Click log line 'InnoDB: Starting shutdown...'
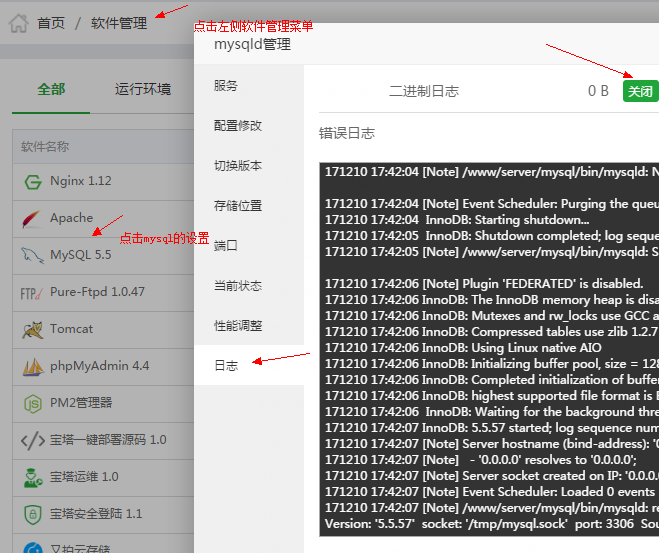The height and width of the screenshot is (553, 659). (457, 220)
